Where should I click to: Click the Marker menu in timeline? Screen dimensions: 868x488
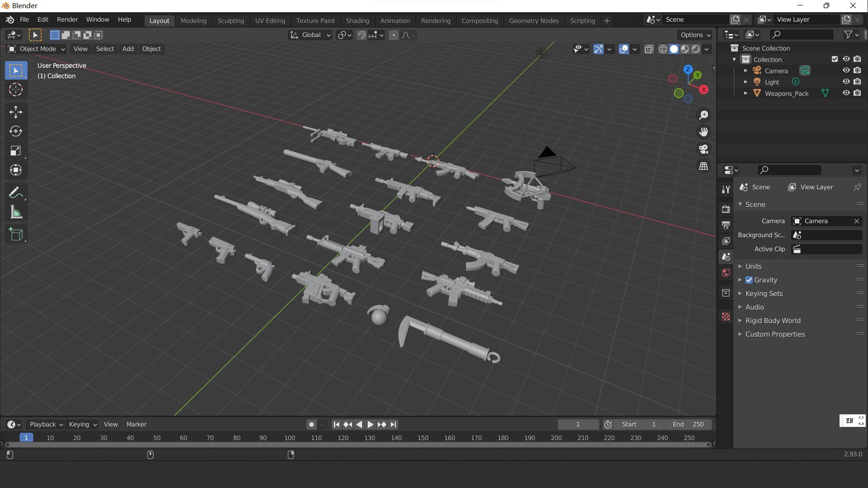(137, 424)
